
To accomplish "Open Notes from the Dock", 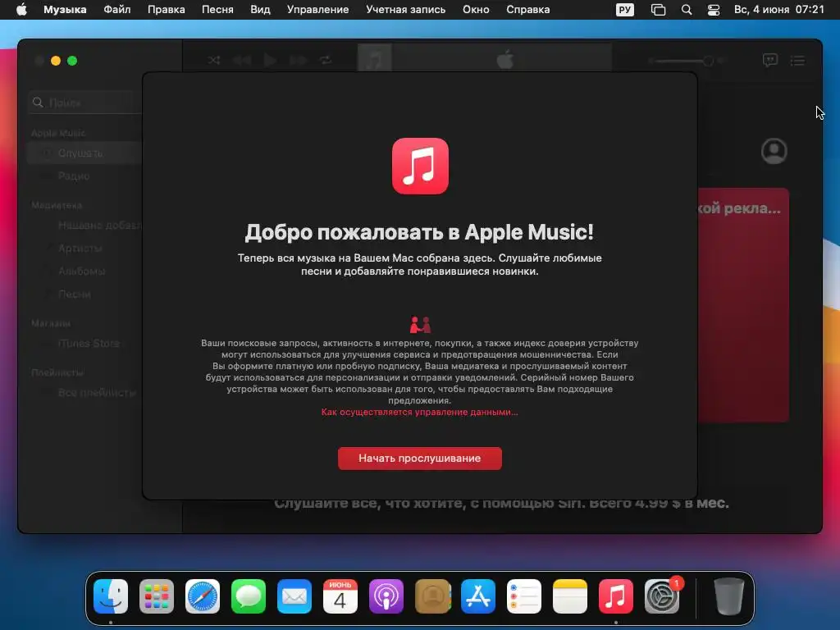I will tap(570, 596).
